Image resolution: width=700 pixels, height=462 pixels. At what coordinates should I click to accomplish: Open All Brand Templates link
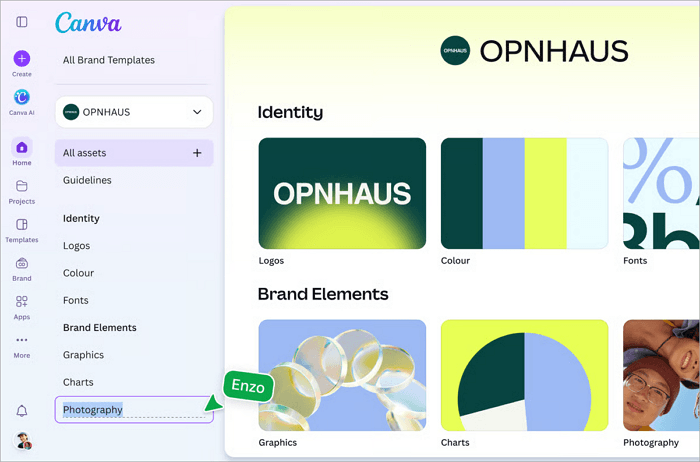(x=109, y=60)
